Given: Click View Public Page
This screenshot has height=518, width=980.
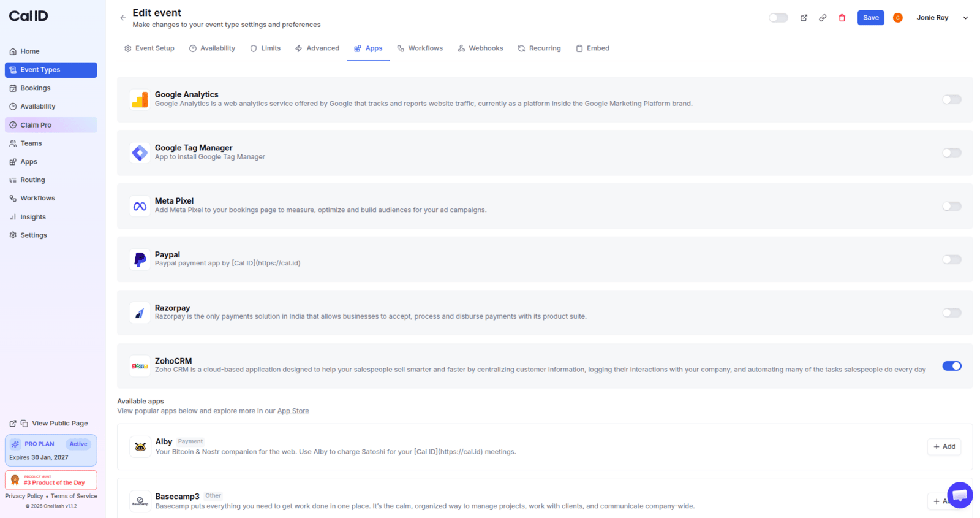Looking at the screenshot, I should pyautogui.click(x=60, y=424).
